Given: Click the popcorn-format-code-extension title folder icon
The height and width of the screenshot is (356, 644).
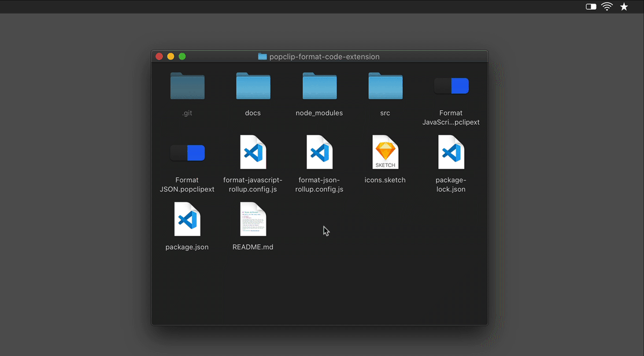Looking at the screenshot, I should [x=262, y=56].
